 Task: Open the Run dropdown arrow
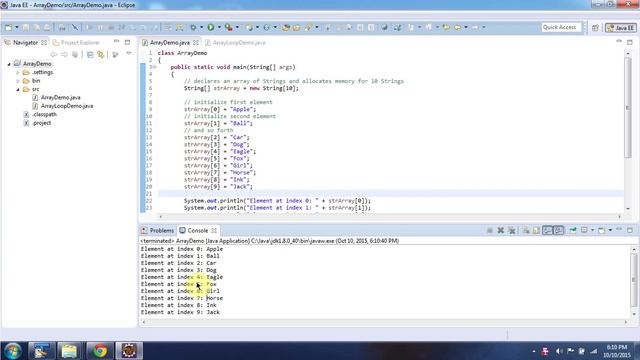(x=219, y=27)
